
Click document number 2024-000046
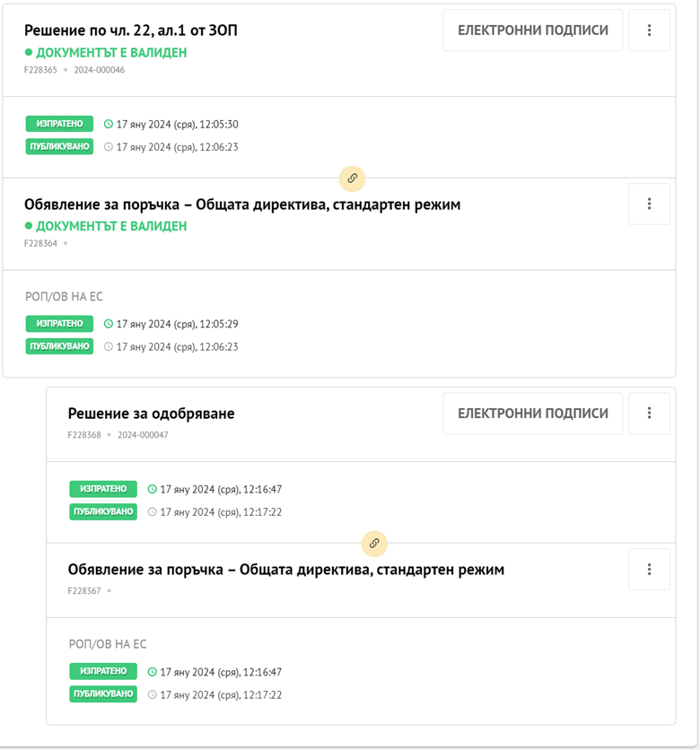click(x=100, y=70)
